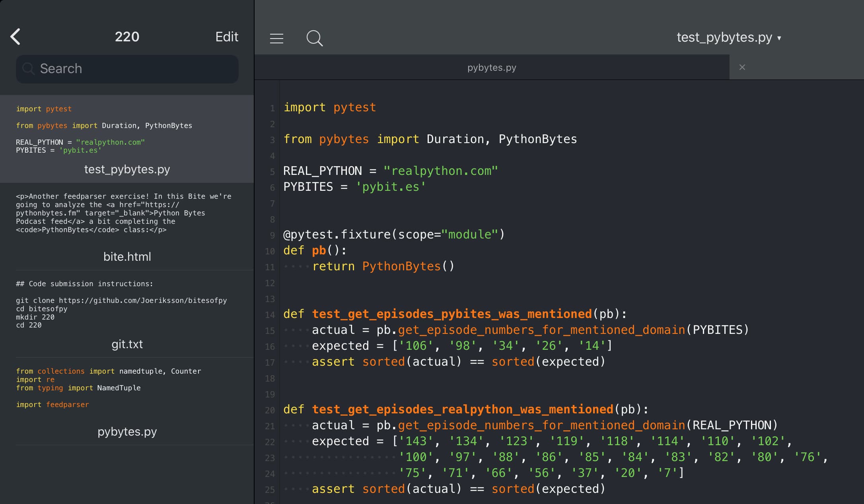Click Edit button top right sidebar
The height and width of the screenshot is (504, 864).
click(227, 37)
